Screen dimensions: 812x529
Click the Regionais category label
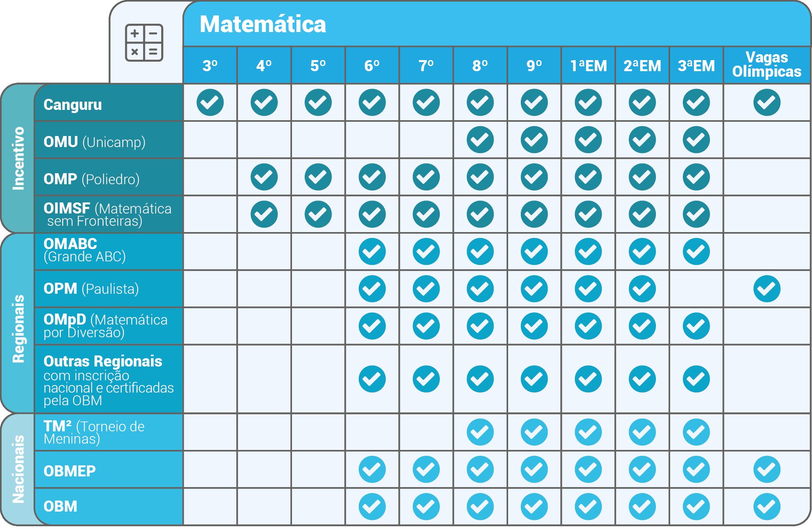[x=18, y=328]
